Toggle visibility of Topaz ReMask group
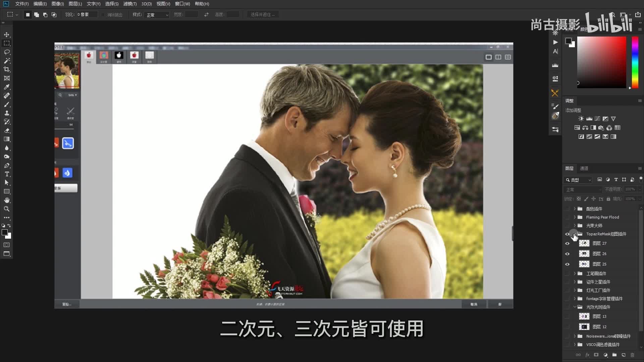644x362 pixels. (567, 234)
